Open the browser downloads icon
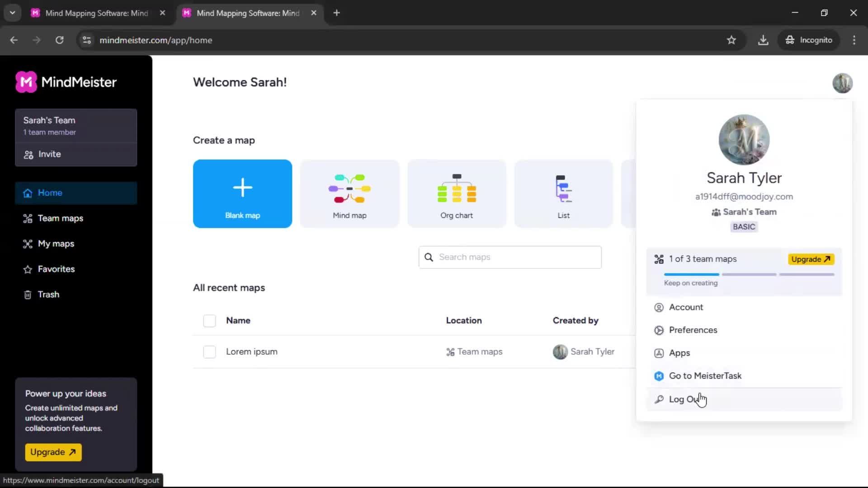Viewport: 868px width, 488px height. [x=763, y=40]
